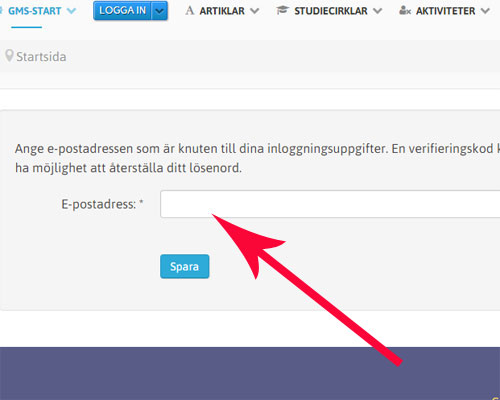Click the purple footer band
The width and height of the screenshot is (500, 400).
coord(250,373)
